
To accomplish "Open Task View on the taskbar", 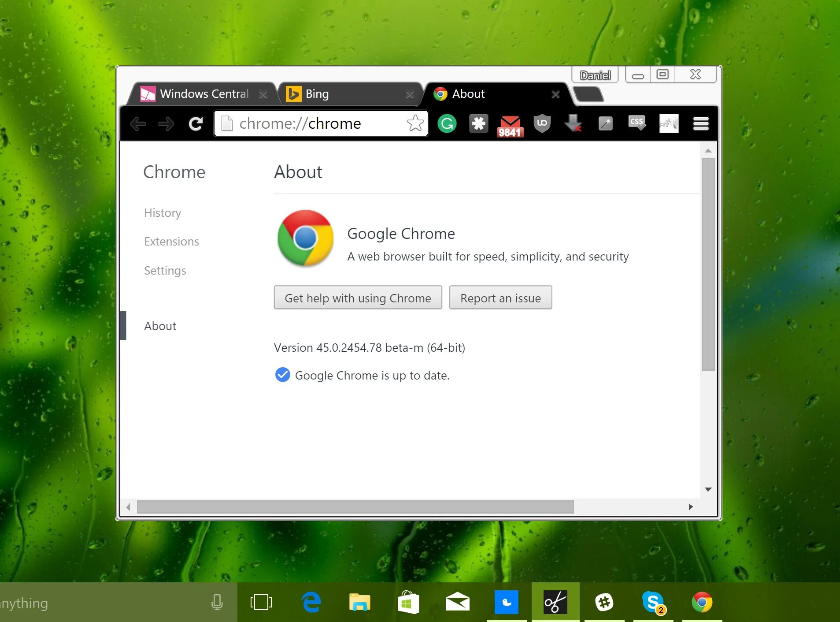I will (261, 602).
